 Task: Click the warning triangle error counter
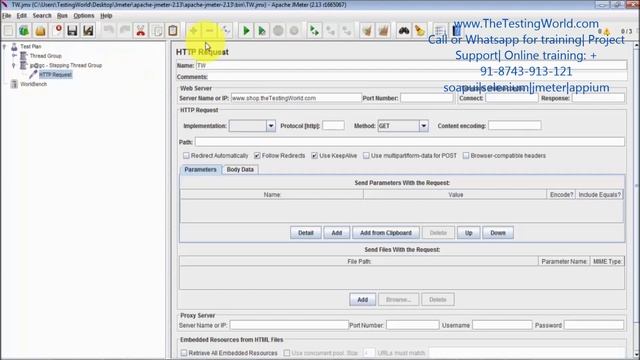coord(607,31)
